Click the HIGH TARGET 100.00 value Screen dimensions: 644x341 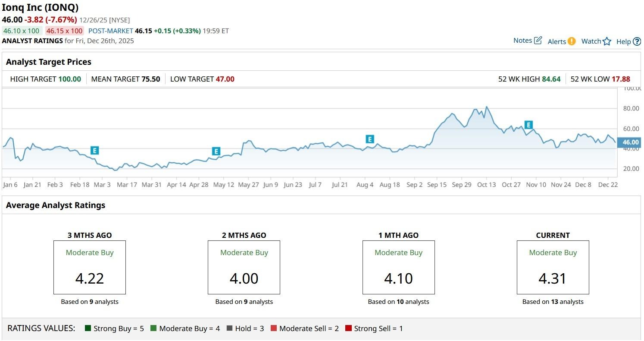[69, 79]
